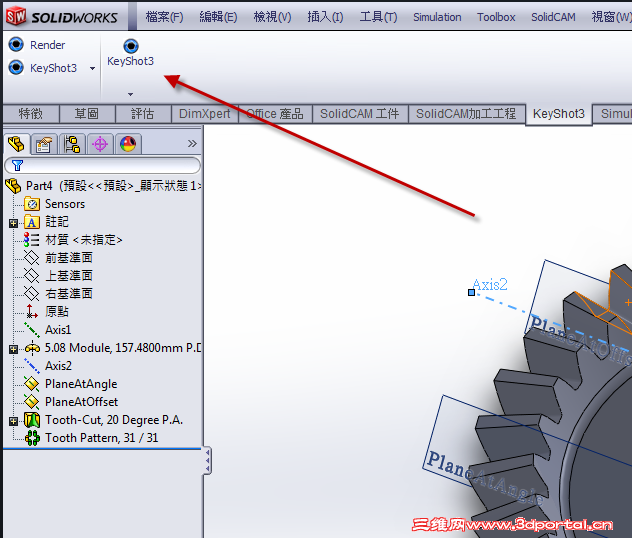This screenshot has width=632, height=538.
Task: Switch to the DimXpert tab
Action: coord(205,114)
